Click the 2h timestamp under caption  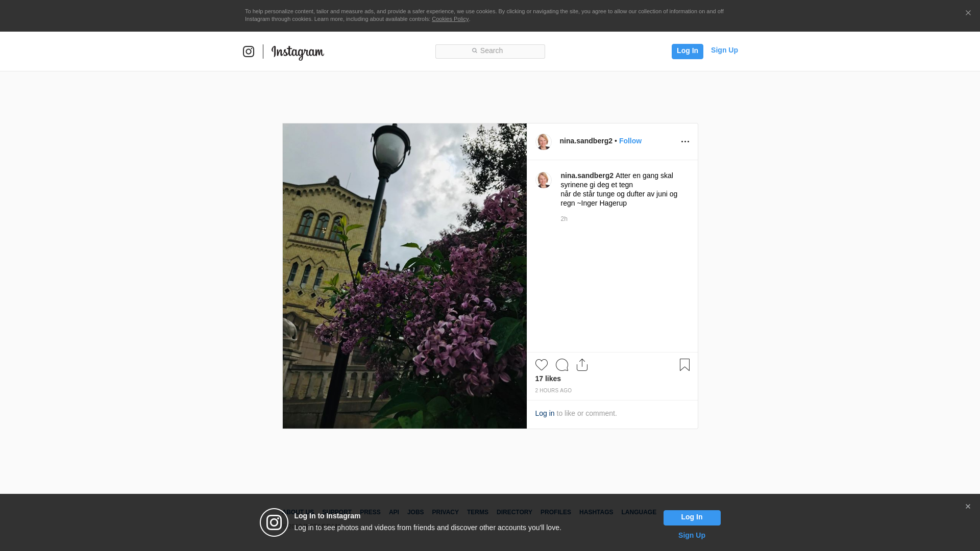[564, 219]
